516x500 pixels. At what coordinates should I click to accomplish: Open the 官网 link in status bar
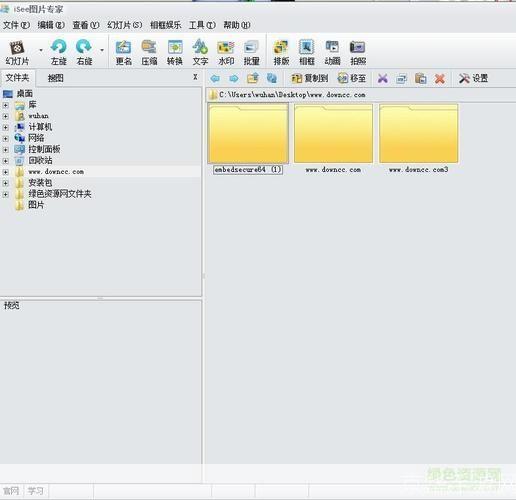11,491
